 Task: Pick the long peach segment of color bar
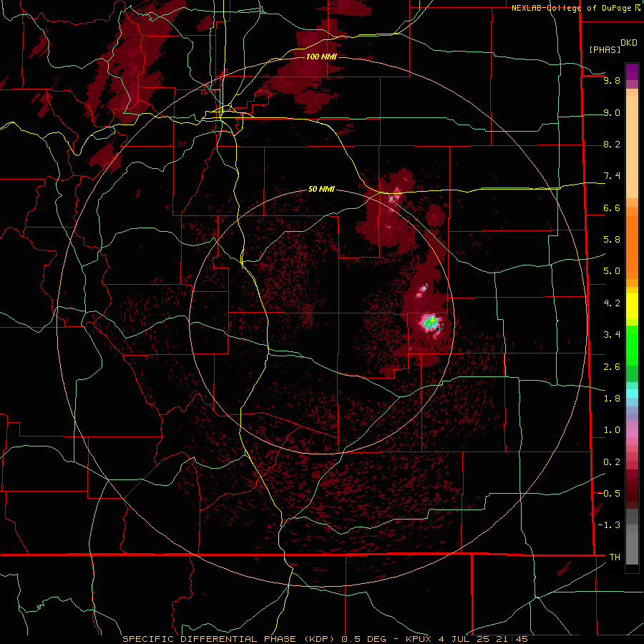632,147
